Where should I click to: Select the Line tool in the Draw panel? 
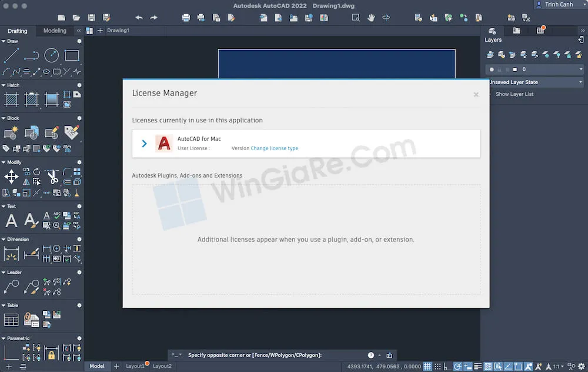click(11, 55)
